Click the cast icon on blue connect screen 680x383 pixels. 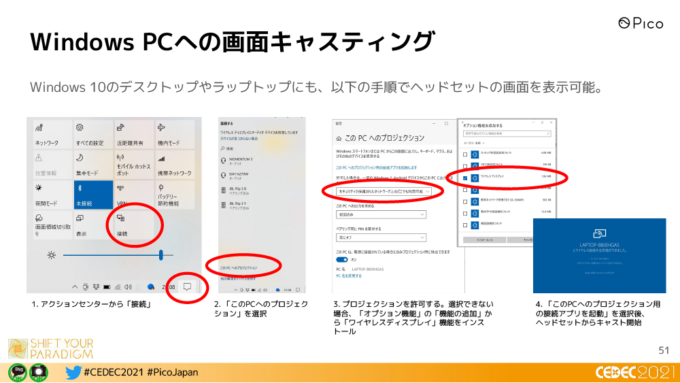click(599, 233)
